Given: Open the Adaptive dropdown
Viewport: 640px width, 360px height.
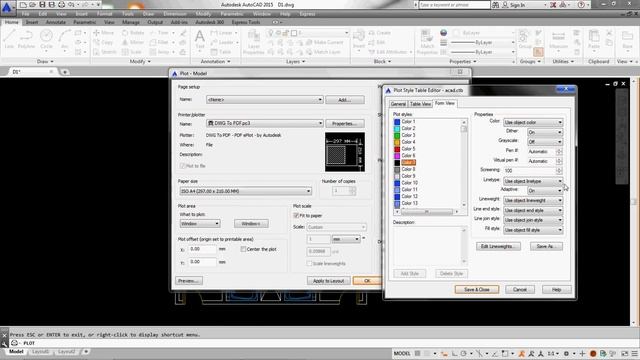Looking at the screenshot, I should (x=545, y=191).
